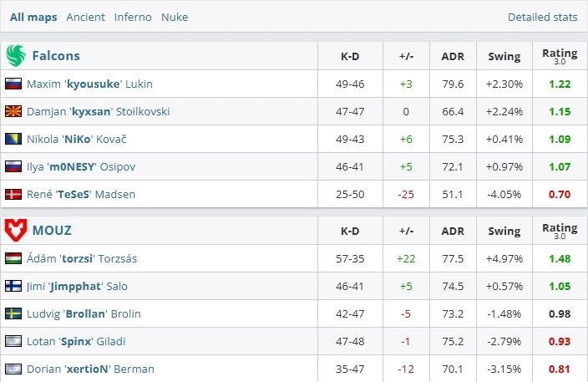
Task: Select the Nuke map tab
Action: coord(175,17)
